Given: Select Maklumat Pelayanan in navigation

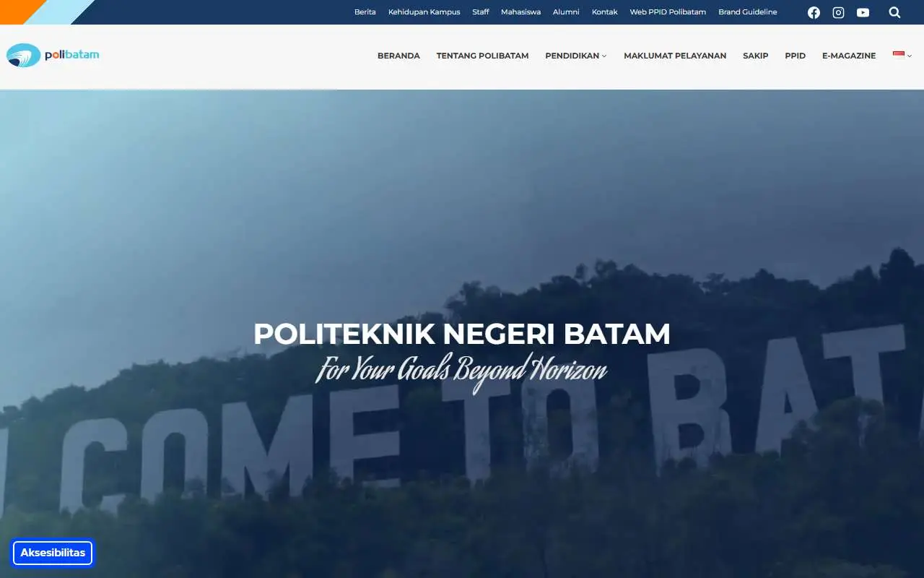Looking at the screenshot, I should 675,56.
